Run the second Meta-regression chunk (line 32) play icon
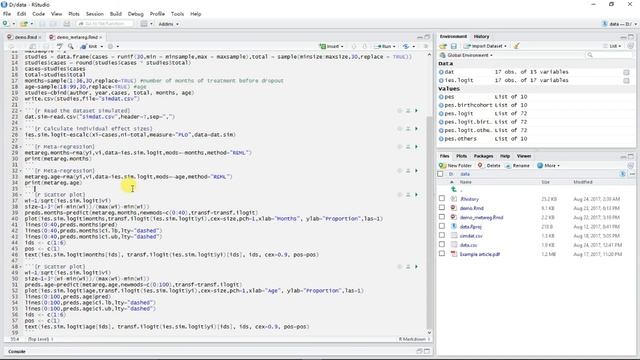 click(416, 171)
